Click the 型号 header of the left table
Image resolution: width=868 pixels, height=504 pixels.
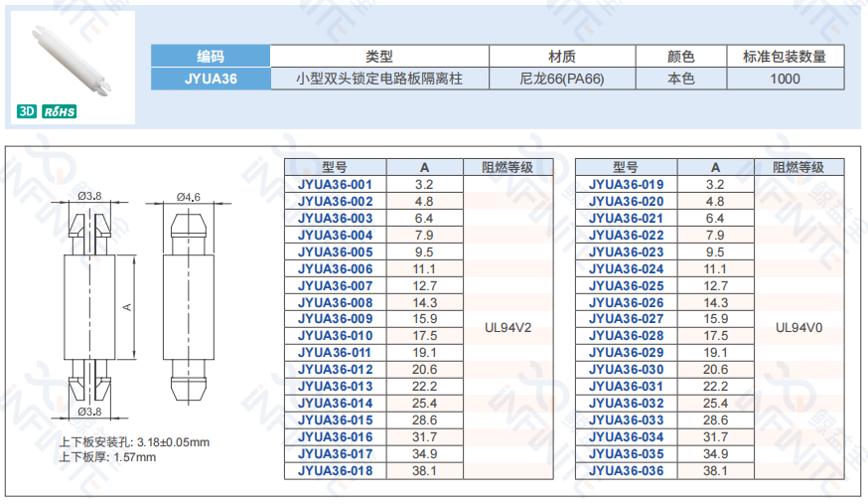[x=335, y=167]
